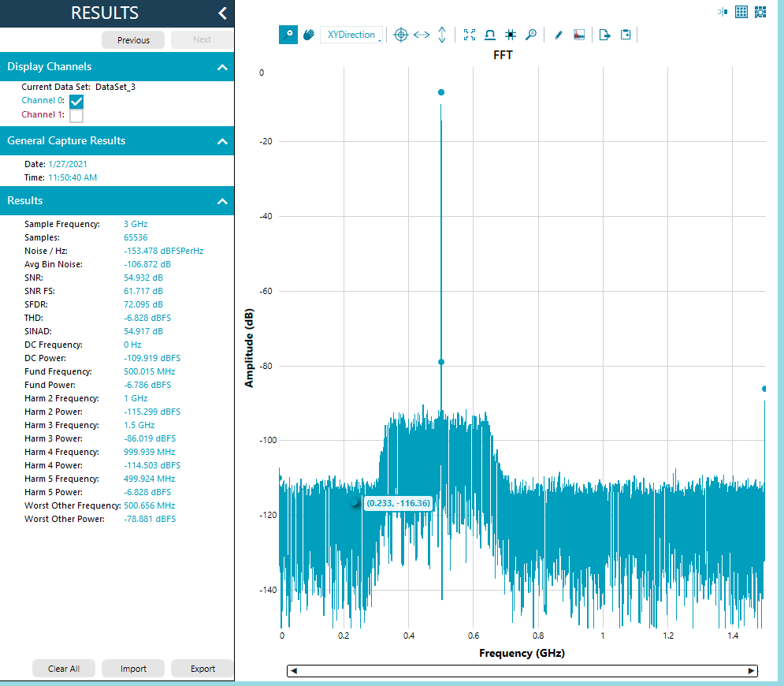Click the export document arrow icon

(x=605, y=35)
